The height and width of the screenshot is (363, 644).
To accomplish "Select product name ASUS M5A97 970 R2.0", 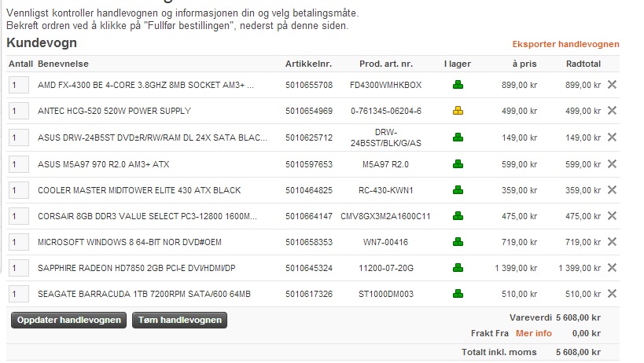I will 104,164.
